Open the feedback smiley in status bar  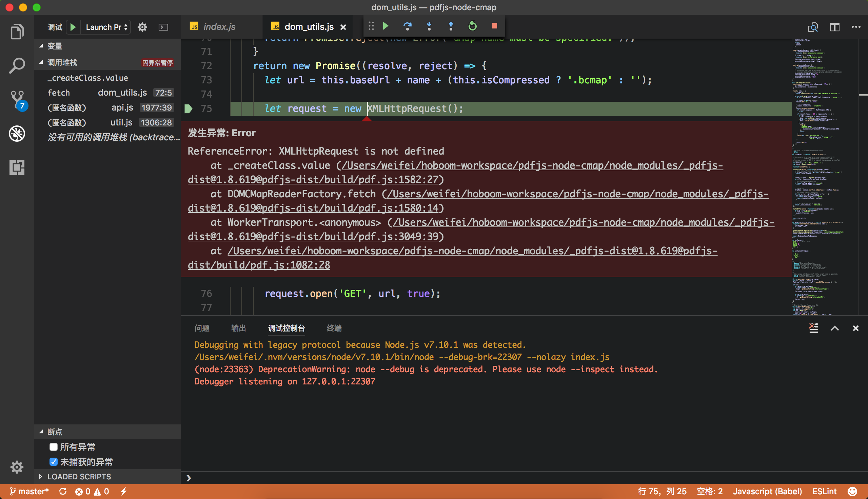click(852, 492)
